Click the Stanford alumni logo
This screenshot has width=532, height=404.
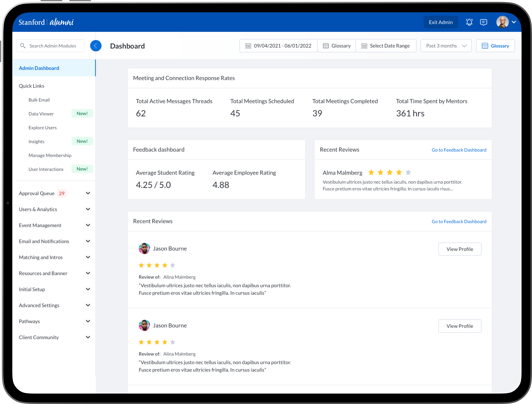click(x=46, y=22)
